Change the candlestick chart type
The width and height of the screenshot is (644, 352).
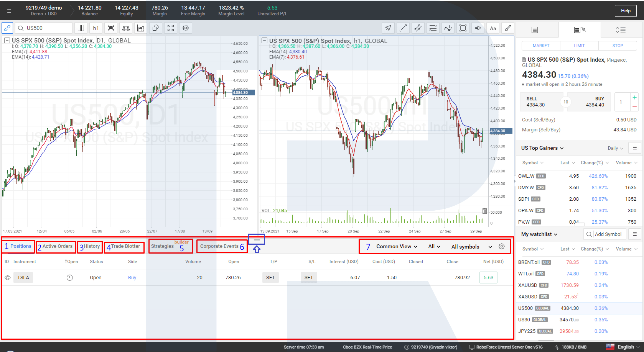coord(111,28)
